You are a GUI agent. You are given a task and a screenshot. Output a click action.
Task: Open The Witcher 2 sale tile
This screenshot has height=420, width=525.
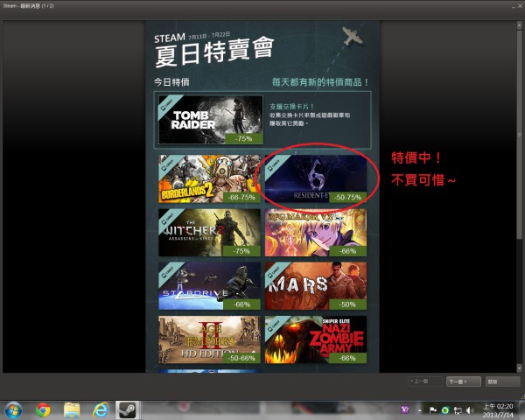click(x=209, y=233)
